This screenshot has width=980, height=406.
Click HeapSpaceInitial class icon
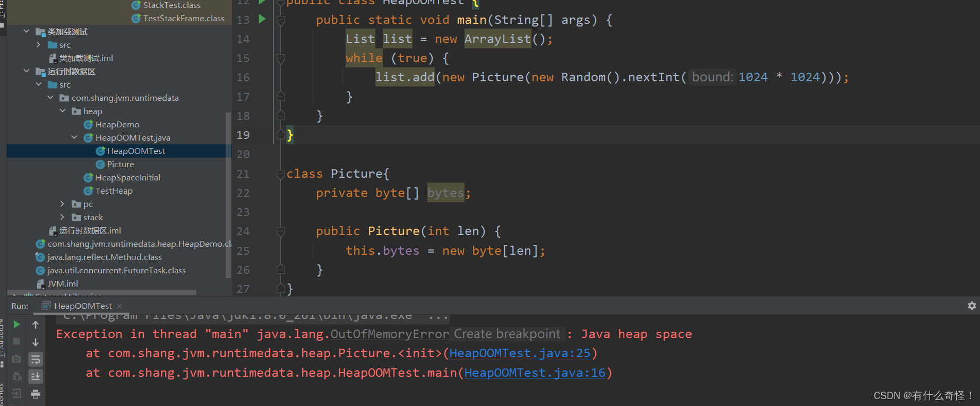(x=88, y=177)
